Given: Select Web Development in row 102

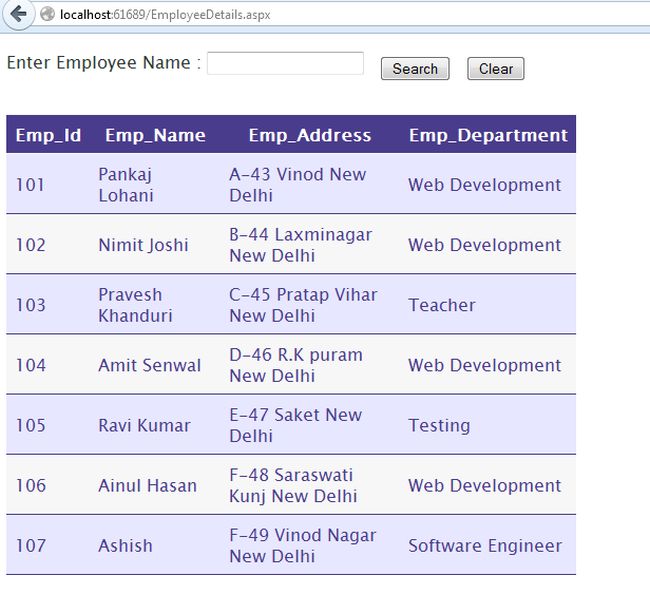Looking at the screenshot, I should [485, 245].
